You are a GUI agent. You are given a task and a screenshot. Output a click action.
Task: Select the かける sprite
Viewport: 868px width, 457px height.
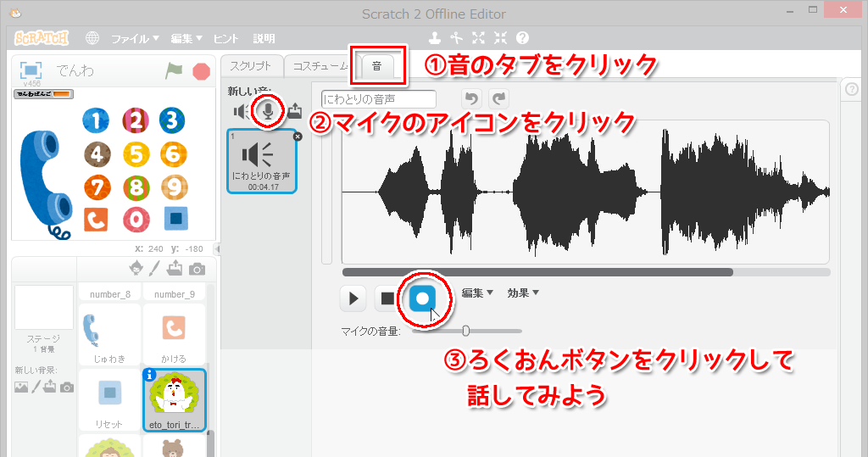174,335
